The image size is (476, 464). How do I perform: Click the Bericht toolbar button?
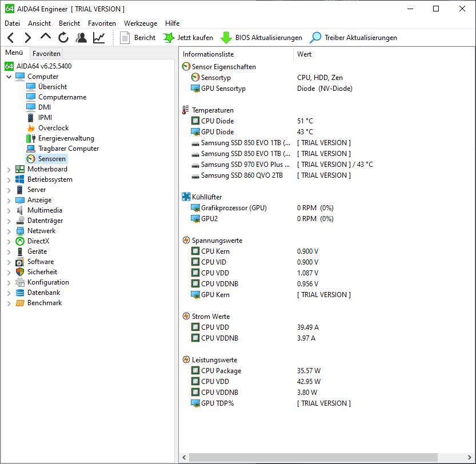[138, 38]
